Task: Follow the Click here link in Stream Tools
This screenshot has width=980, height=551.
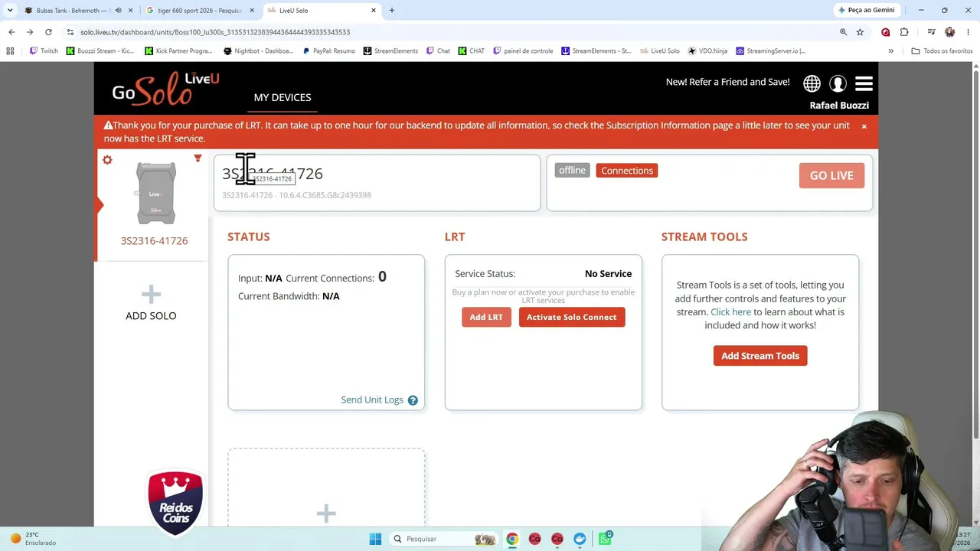Action: coord(730,312)
